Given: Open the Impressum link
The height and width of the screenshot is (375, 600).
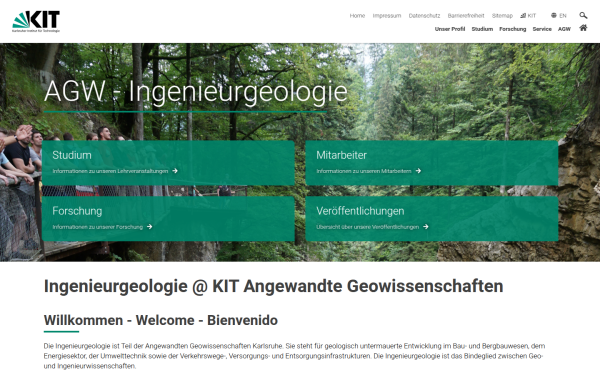Looking at the screenshot, I should (387, 16).
